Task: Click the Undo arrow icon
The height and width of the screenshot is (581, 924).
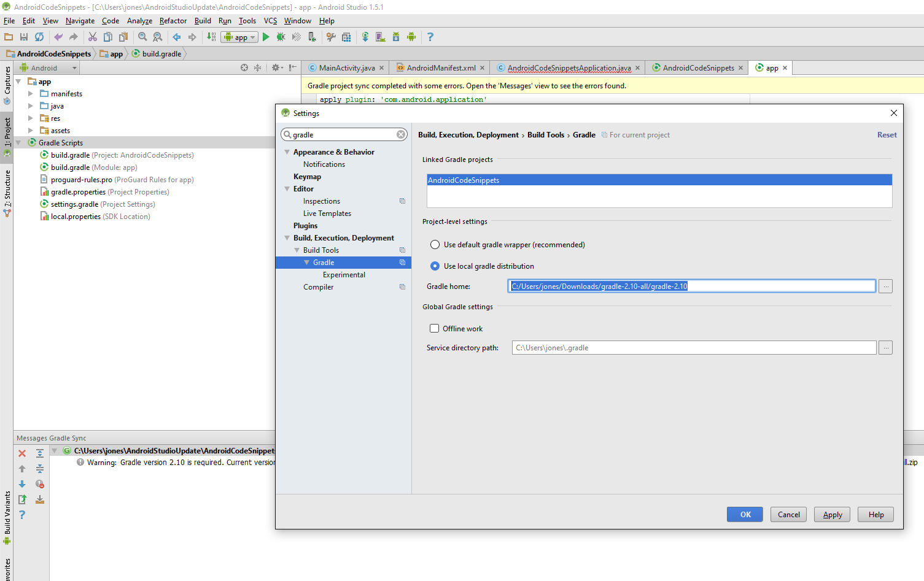Action: tap(58, 37)
